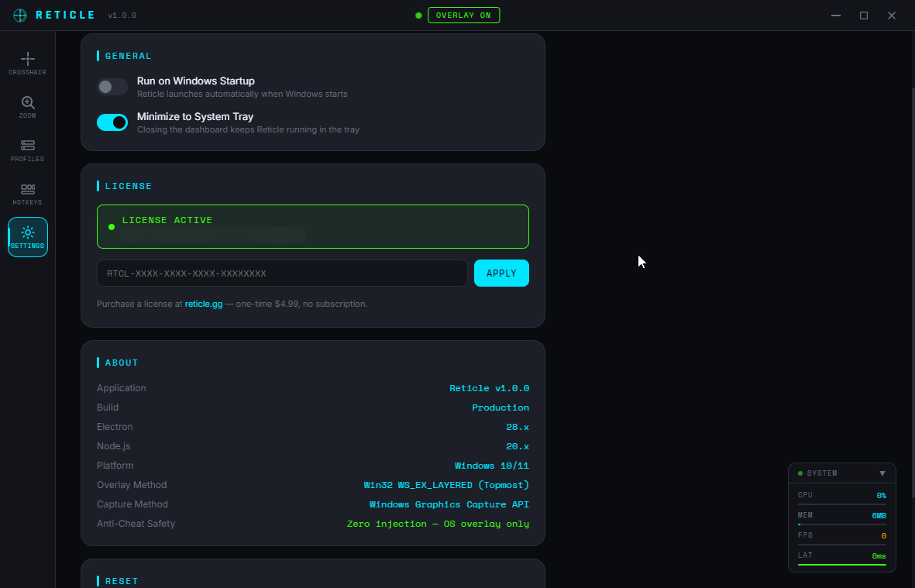Click the Production build value
The width and height of the screenshot is (915, 588).
[x=500, y=407]
